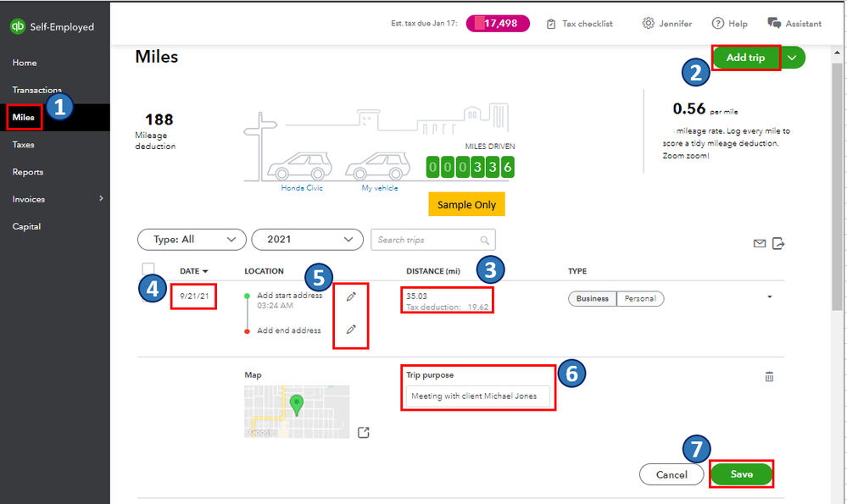This screenshot has width=847, height=504.
Task: Open Capital in sidebar
Action: (26, 227)
